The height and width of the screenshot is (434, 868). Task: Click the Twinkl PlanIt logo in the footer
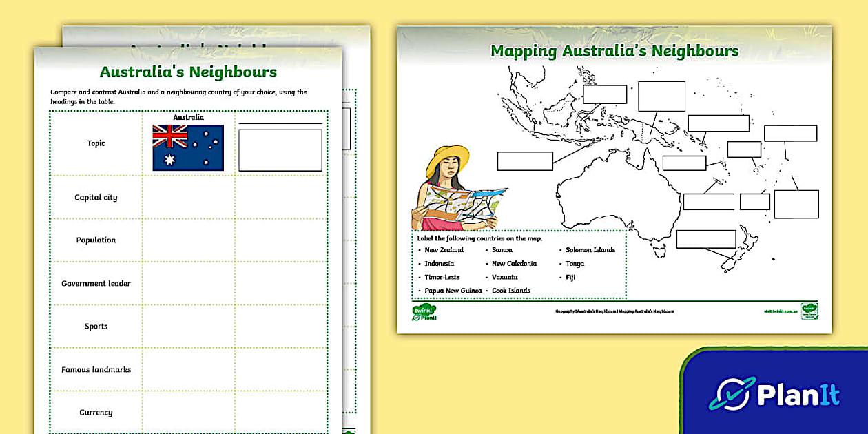[x=424, y=313]
